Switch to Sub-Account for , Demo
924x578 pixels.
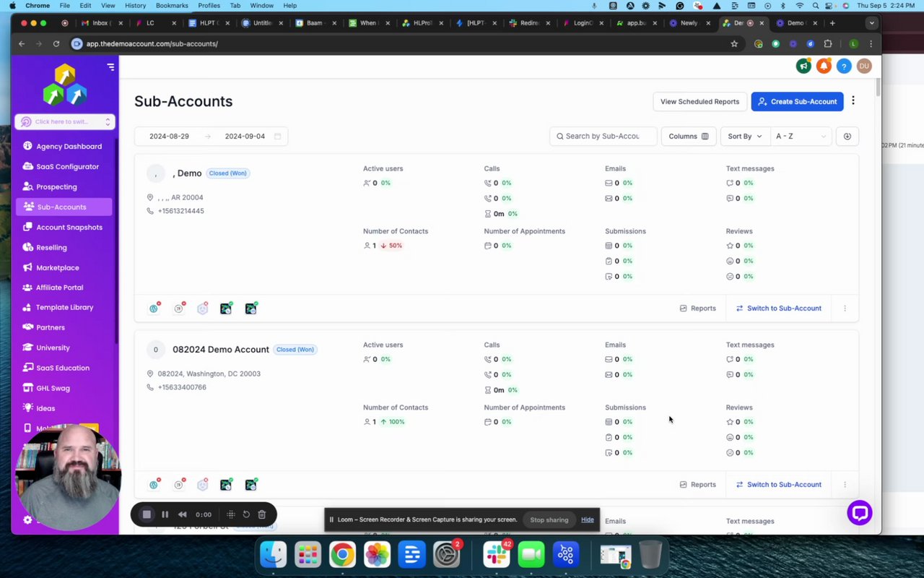tap(778, 309)
